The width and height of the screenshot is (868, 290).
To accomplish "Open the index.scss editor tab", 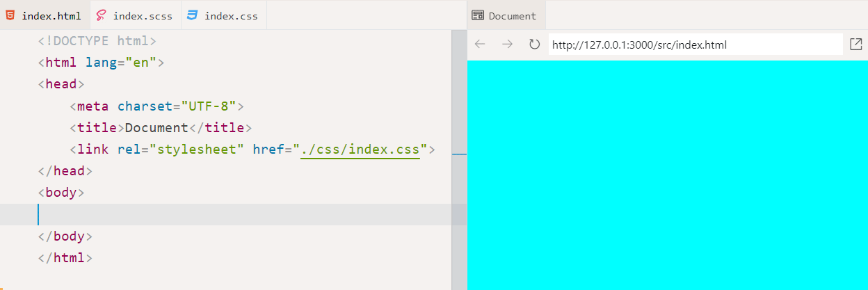I will [x=135, y=15].
